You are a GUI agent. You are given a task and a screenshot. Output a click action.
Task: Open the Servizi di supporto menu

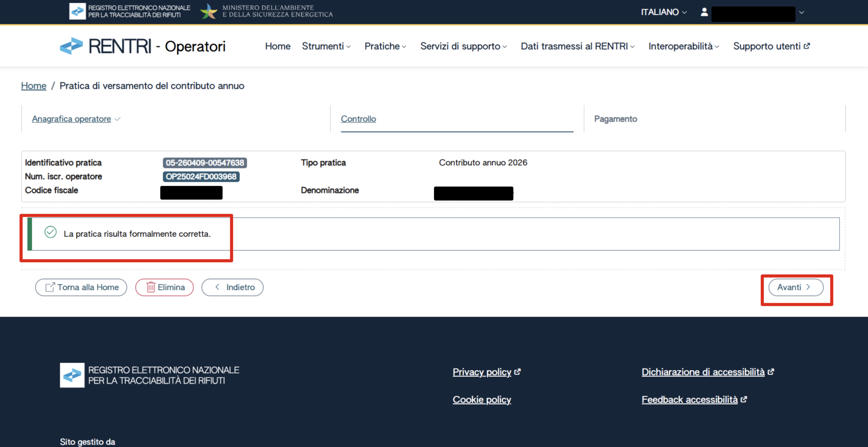463,46
